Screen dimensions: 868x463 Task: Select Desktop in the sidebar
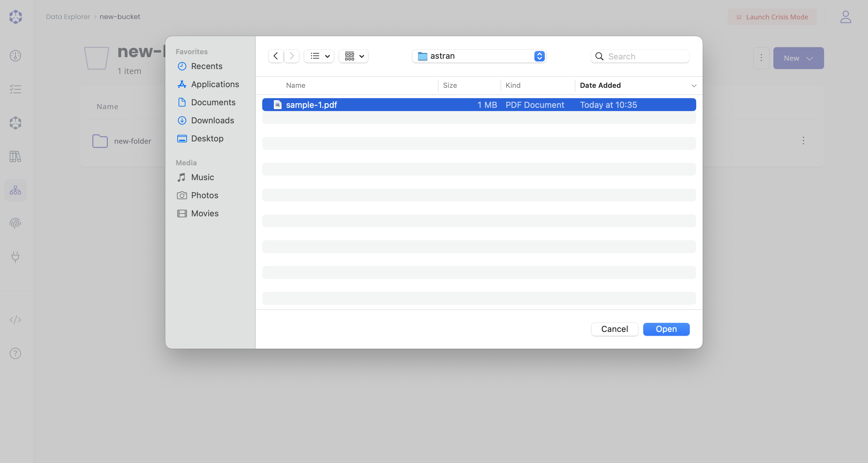pos(207,139)
